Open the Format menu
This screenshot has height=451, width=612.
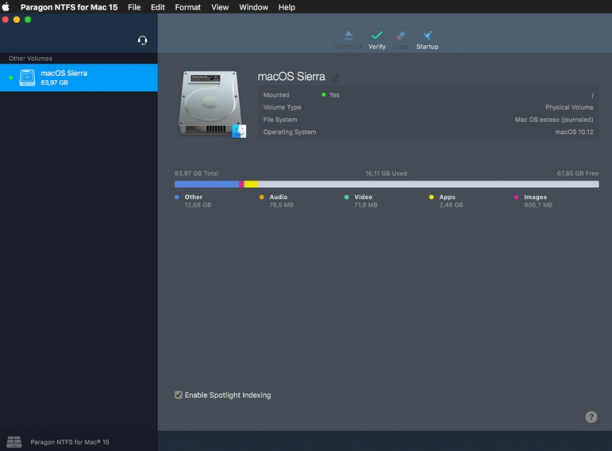tap(187, 7)
